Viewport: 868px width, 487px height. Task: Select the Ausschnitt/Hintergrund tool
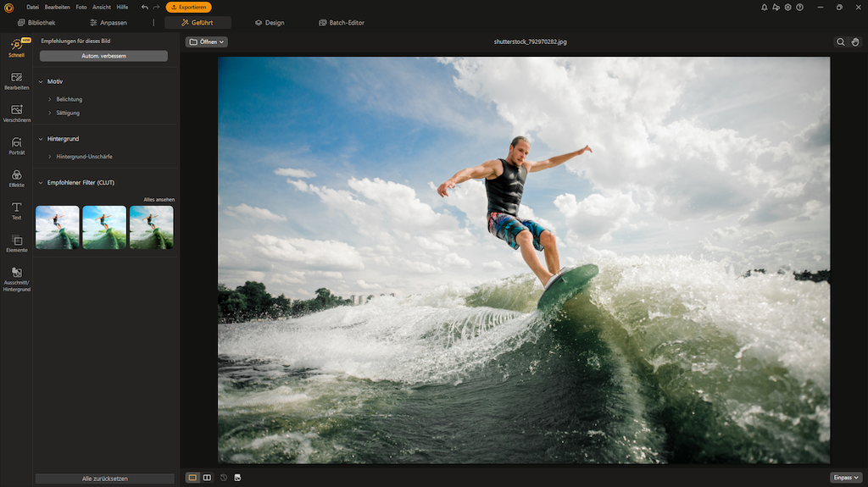click(16, 279)
